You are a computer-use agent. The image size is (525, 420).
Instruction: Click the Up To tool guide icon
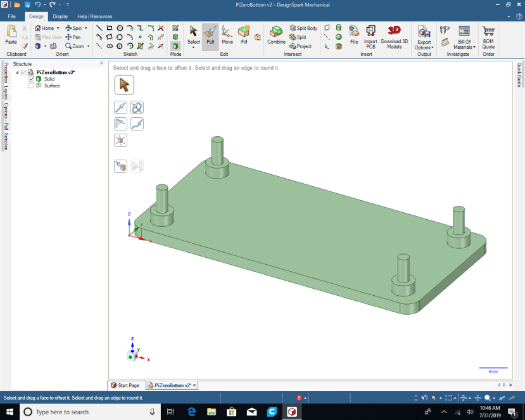coord(120,166)
